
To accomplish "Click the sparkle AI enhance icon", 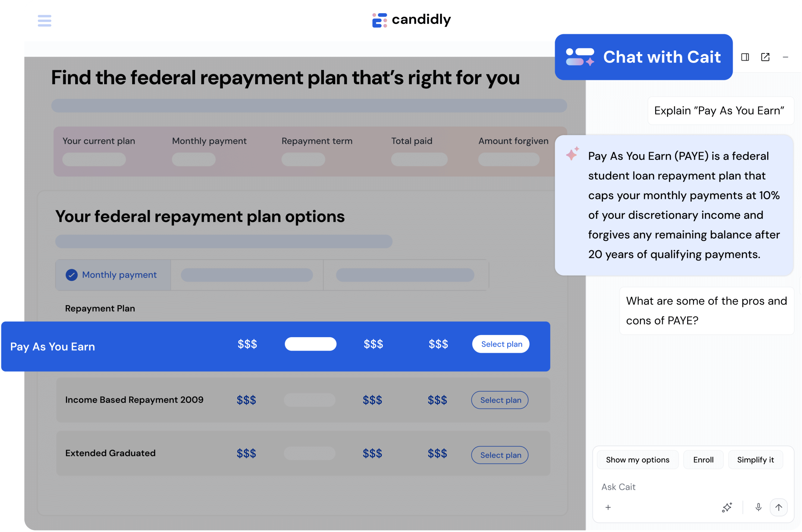I will click(x=727, y=507).
